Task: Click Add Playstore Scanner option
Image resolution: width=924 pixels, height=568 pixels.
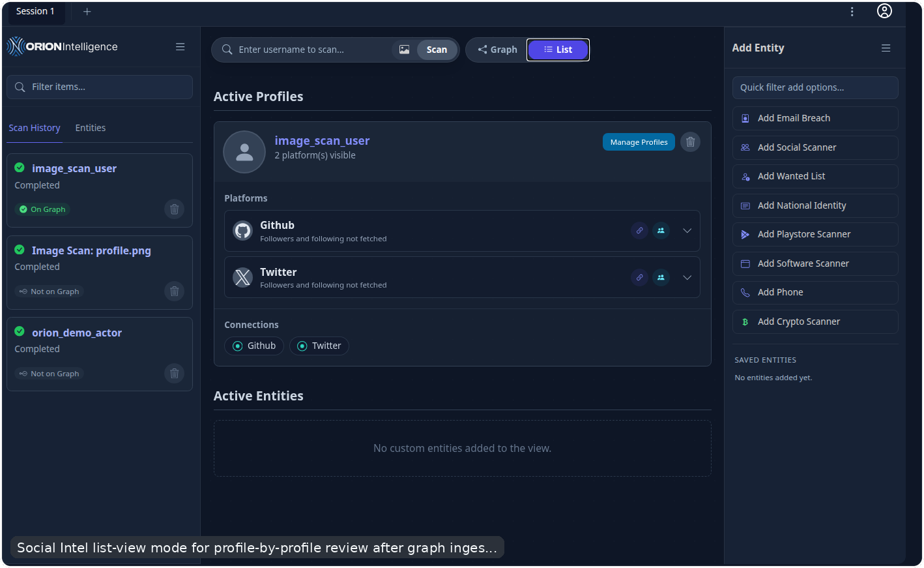Action: [815, 235]
